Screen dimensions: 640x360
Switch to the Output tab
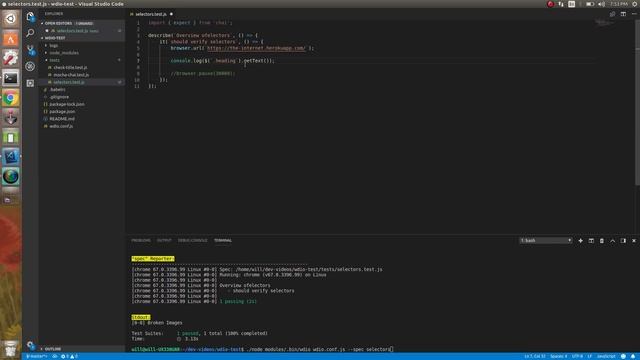[x=164, y=240]
